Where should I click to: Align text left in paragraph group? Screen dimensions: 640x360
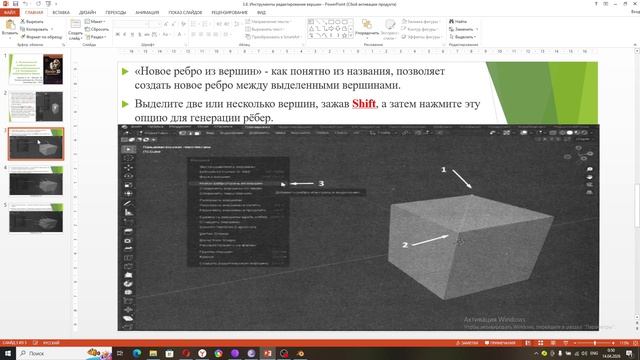point(193,35)
